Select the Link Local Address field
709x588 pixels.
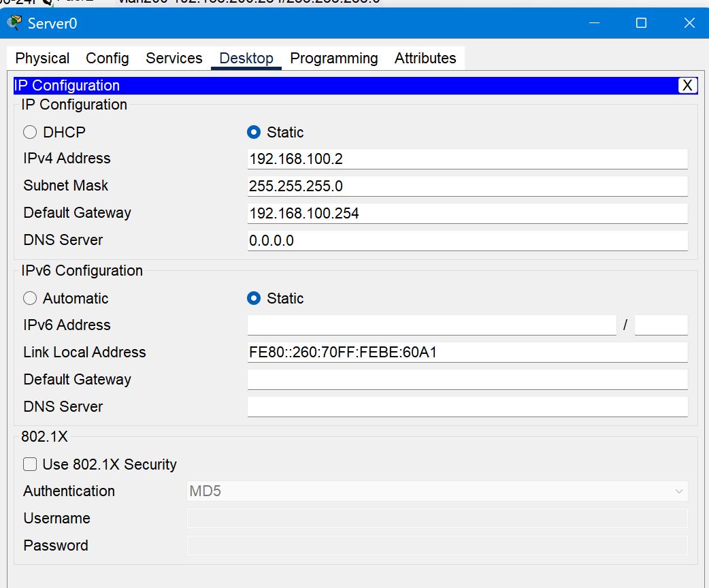pos(467,352)
